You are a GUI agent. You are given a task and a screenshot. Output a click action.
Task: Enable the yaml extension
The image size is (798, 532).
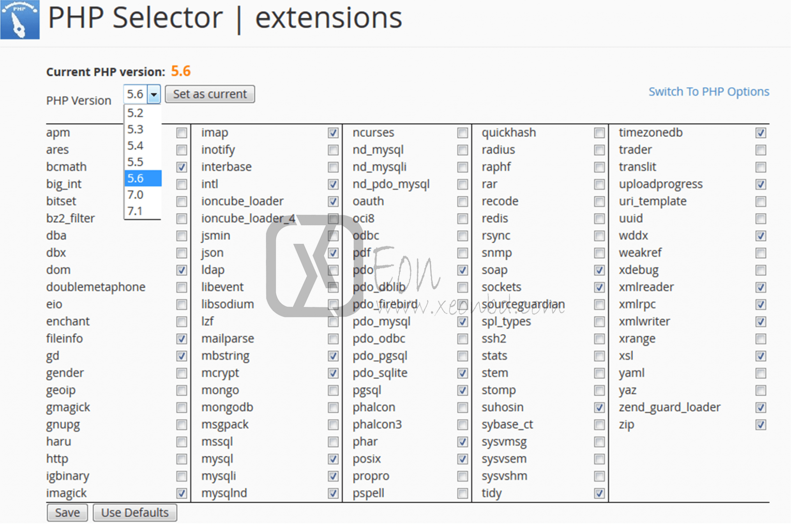[761, 373]
